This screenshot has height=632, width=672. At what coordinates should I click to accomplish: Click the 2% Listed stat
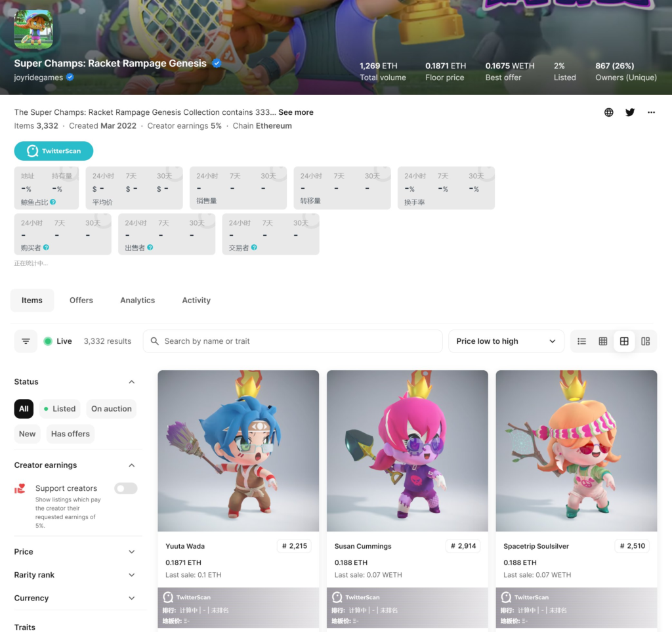pos(565,72)
